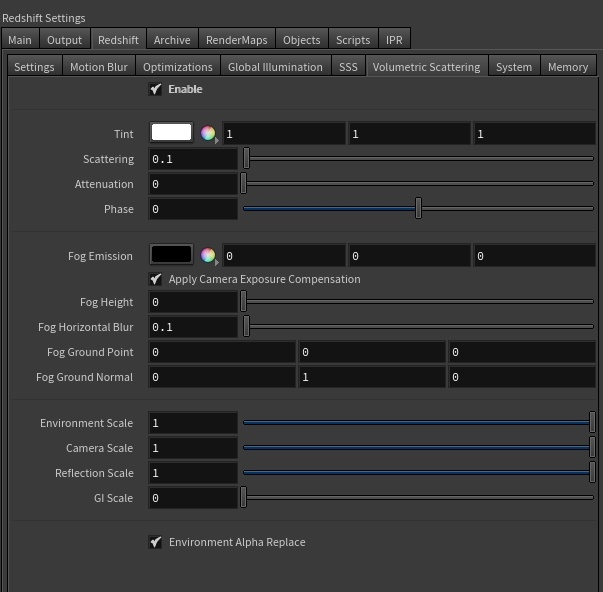Click the GI Scale value field
The width and height of the screenshot is (603, 592).
[x=193, y=498]
